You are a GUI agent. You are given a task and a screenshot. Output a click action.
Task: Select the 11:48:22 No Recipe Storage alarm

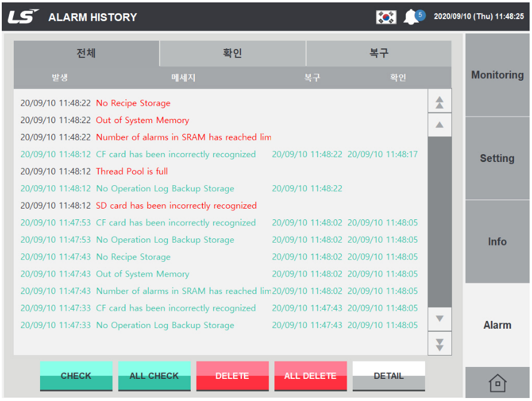click(221, 103)
